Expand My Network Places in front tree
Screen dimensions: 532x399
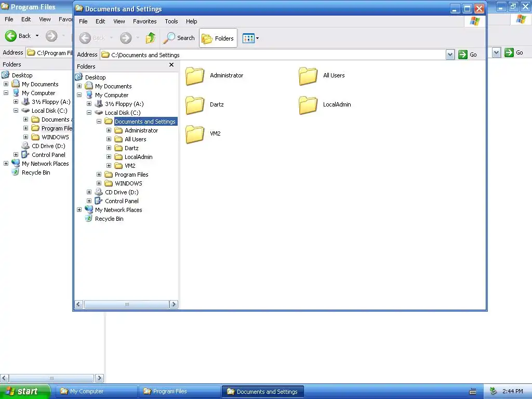coord(79,210)
